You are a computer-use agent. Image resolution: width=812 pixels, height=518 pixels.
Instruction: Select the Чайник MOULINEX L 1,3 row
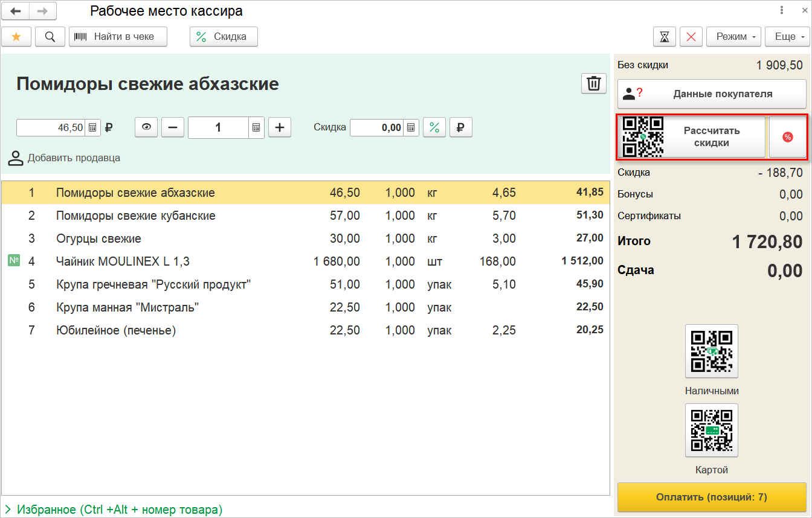click(x=123, y=261)
